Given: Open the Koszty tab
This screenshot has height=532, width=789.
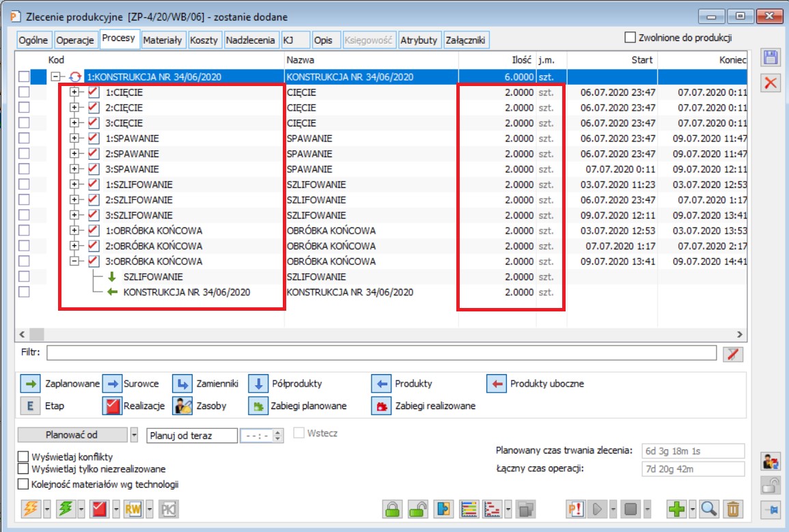Looking at the screenshot, I should coord(204,40).
